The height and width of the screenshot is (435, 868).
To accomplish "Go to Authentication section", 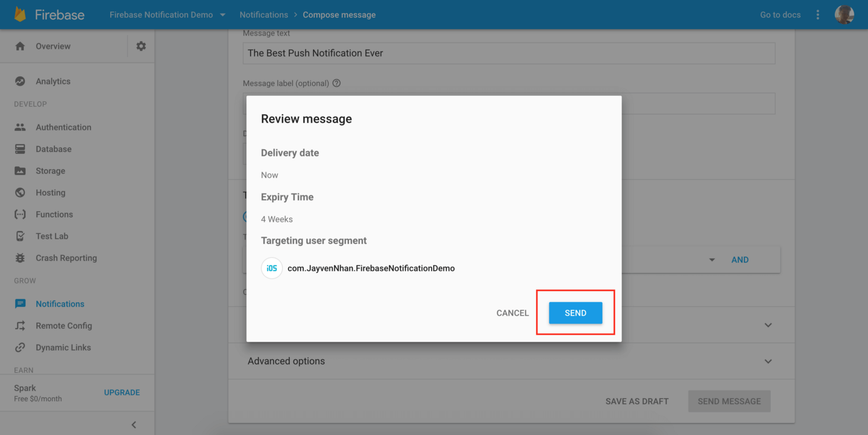I will pos(63,127).
